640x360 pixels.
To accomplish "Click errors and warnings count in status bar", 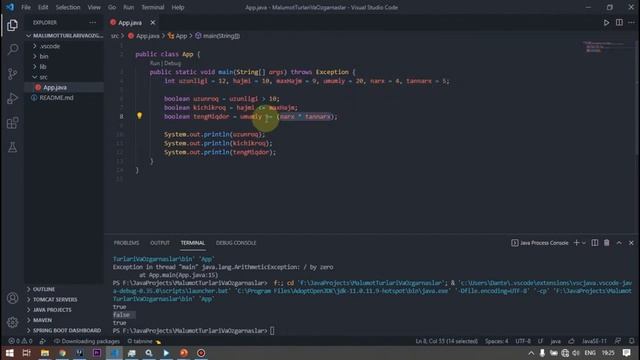I will click(20, 341).
